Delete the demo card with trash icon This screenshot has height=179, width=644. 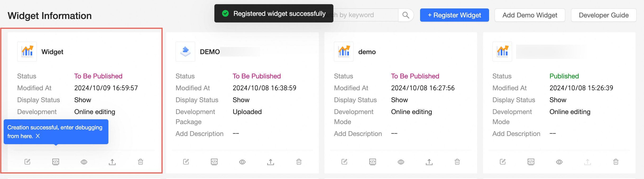[457, 162]
